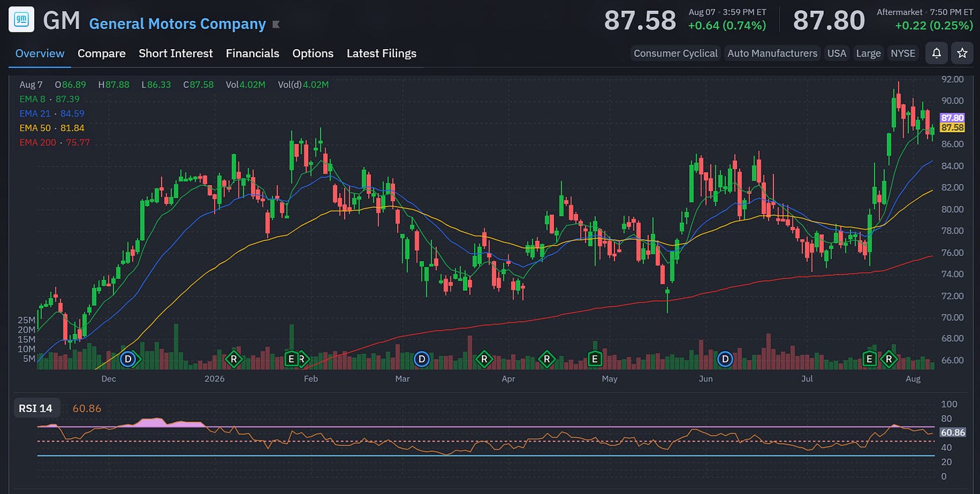Click the General Motors Company name link
980x494 pixels.
click(x=178, y=24)
